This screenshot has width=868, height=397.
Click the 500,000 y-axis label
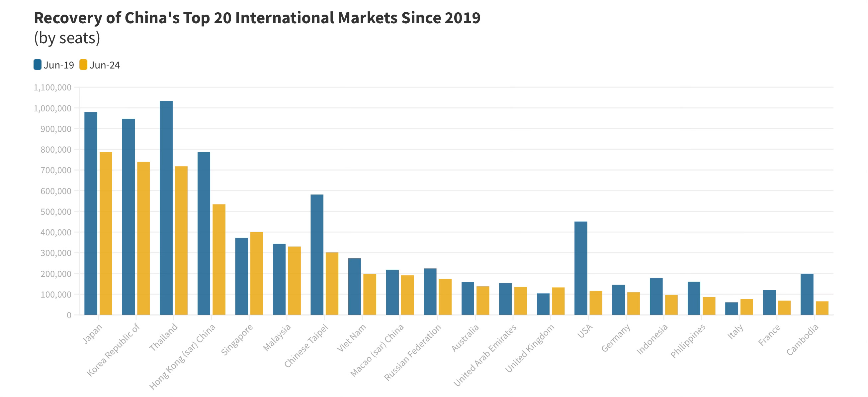point(56,212)
